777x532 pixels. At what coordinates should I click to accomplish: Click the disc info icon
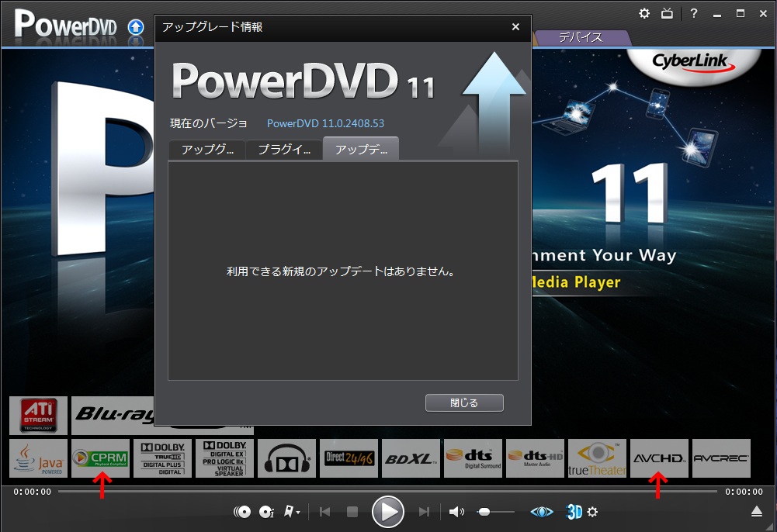pos(266,512)
